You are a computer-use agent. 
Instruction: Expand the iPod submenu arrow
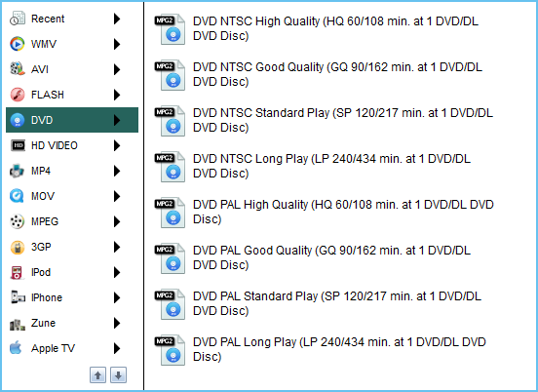(117, 272)
